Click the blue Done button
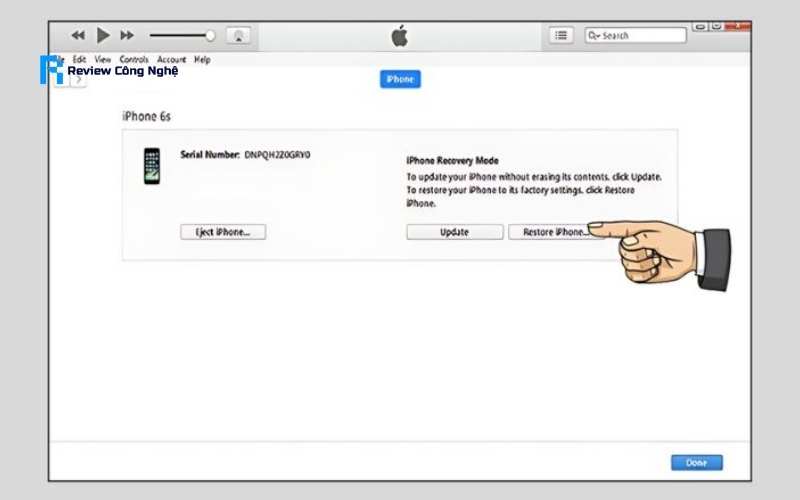The width and height of the screenshot is (800, 500). 696,462
